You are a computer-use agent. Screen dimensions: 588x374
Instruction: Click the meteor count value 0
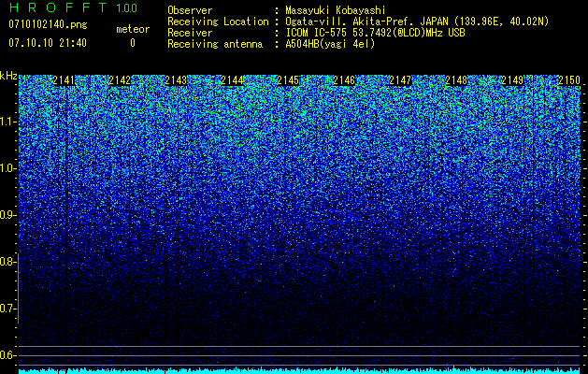point(133,43)
